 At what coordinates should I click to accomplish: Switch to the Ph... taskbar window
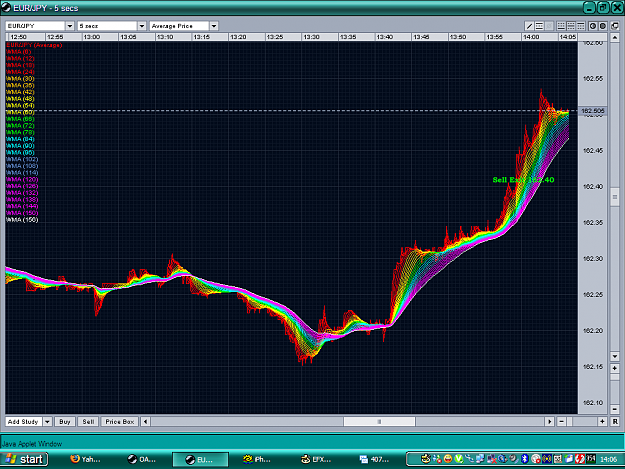[258, 459]
